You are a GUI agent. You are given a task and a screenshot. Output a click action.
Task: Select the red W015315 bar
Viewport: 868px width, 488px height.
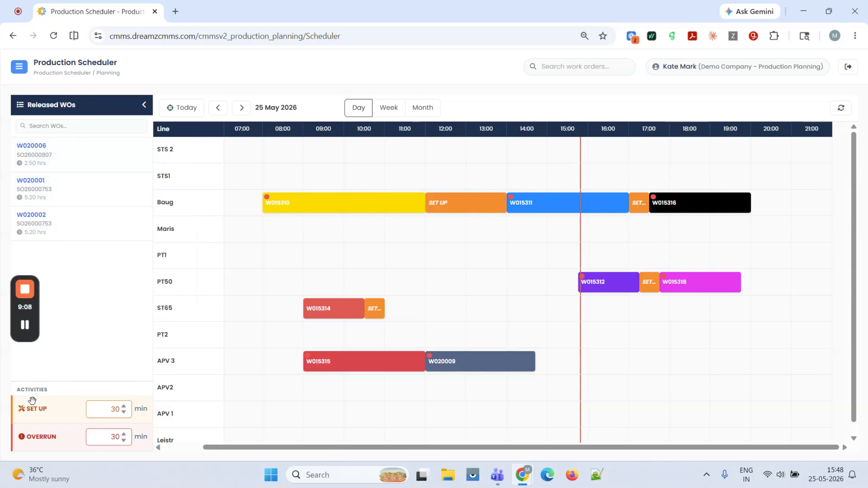coord(364,361)
